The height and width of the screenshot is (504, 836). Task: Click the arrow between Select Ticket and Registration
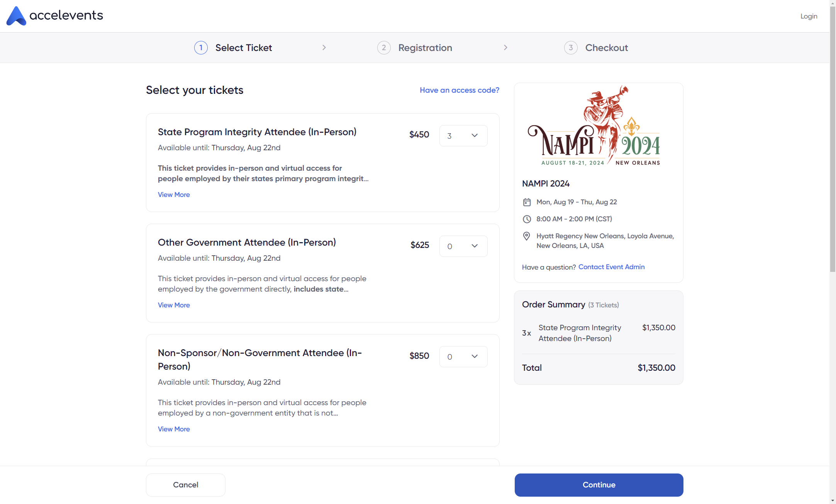tap(324, 48)
